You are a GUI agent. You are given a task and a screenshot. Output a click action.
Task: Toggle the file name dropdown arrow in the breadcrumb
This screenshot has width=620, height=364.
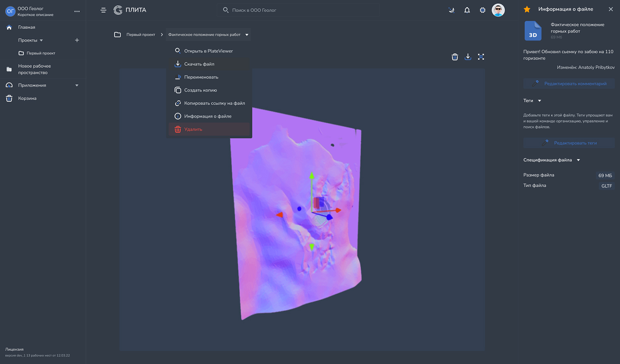pos(247,35)
